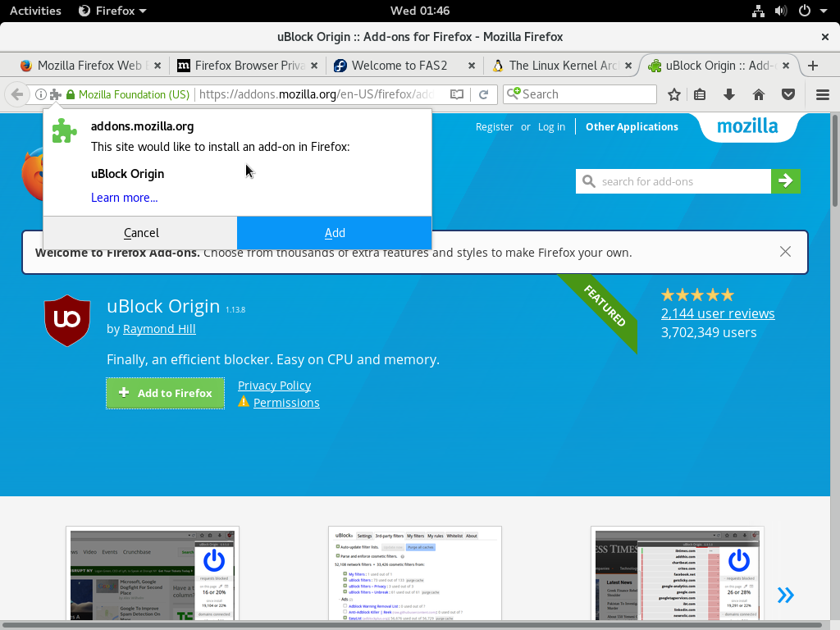Open the downloads arrow icon
This screenshot has width=840, height=630.
(x=729, y=95)
